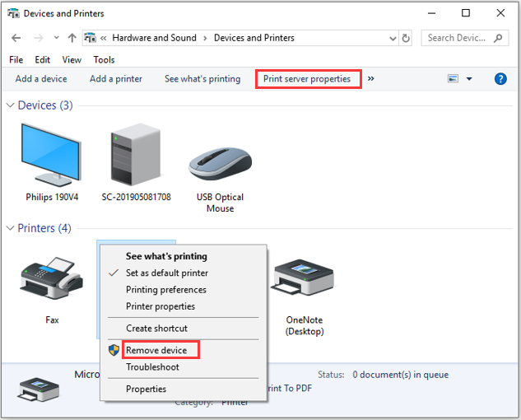Click Devices and Printers breadcrumb
Image resolution: width=521 pixels, height=420 pixels.
point(254,38)
